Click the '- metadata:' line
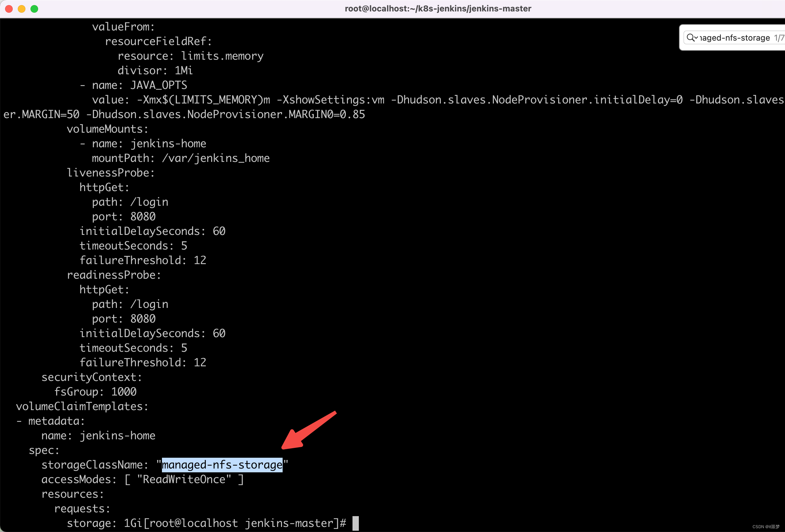Viewport: 785px width, 532px height. tap(50, 421)
